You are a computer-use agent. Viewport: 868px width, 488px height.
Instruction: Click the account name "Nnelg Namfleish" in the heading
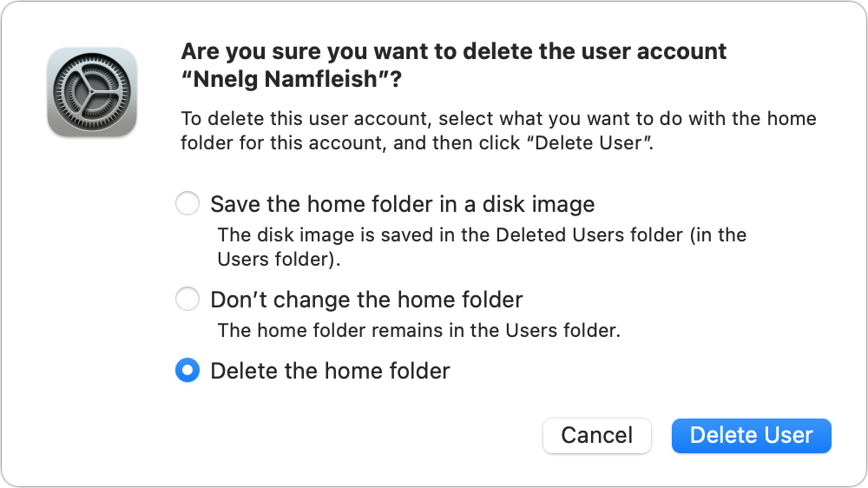[285, 79]
